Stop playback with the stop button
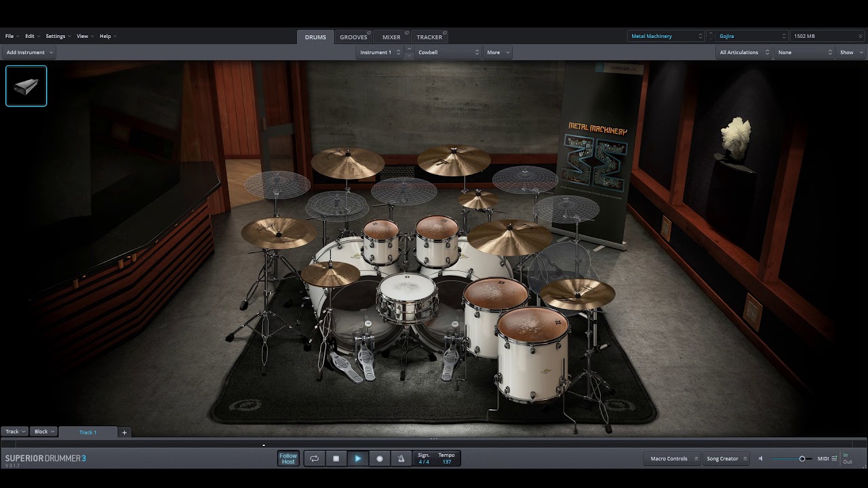The width and height of the screenshot is (868, 488). pyautogui.click(x=336, y=459)
